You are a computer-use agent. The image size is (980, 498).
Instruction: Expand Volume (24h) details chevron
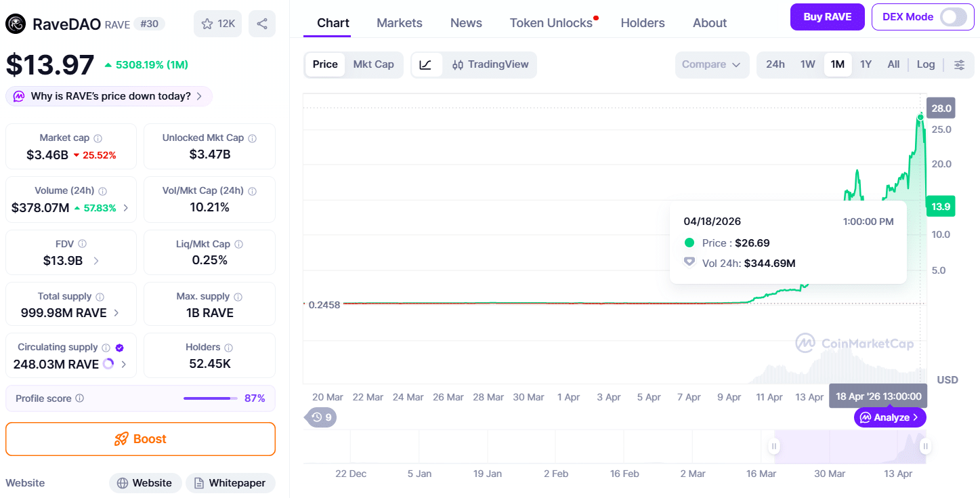click(x=126, y=208)
